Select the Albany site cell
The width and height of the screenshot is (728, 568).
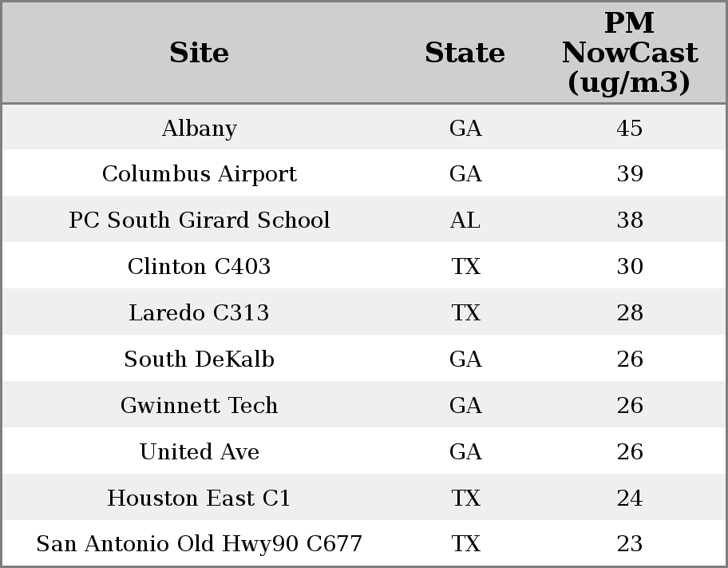[x=199, y=129]
